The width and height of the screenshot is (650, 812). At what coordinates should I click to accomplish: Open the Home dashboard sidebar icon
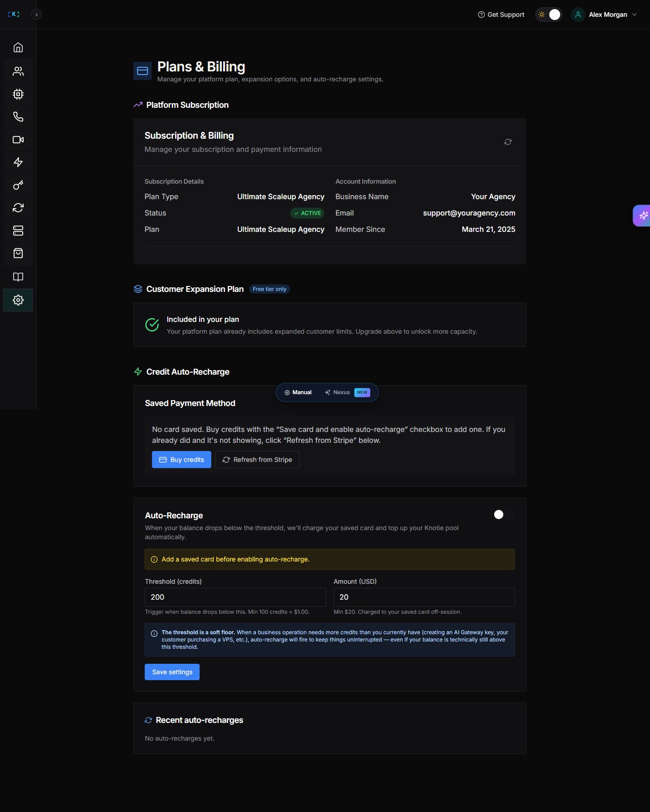pyautogui.click(x=18, y=48)
